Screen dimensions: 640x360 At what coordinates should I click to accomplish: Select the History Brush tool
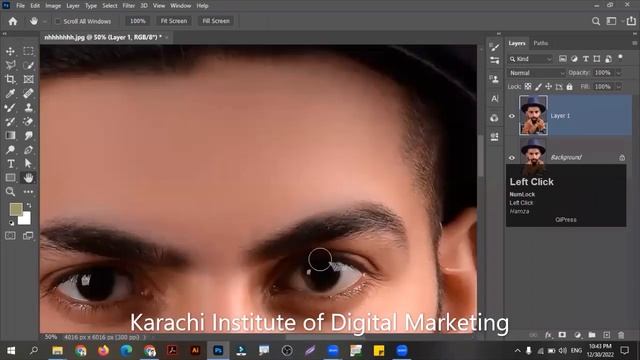pos(10,122)
